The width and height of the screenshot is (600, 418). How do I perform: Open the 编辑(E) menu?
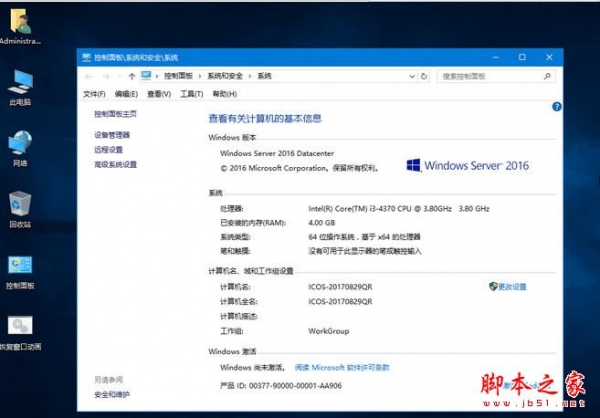(126, 94)
